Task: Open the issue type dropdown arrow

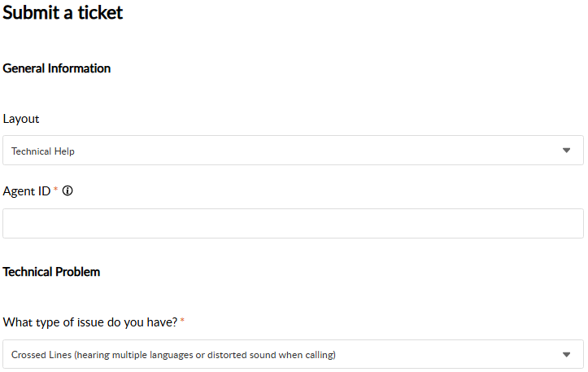Action: point(566,354)
